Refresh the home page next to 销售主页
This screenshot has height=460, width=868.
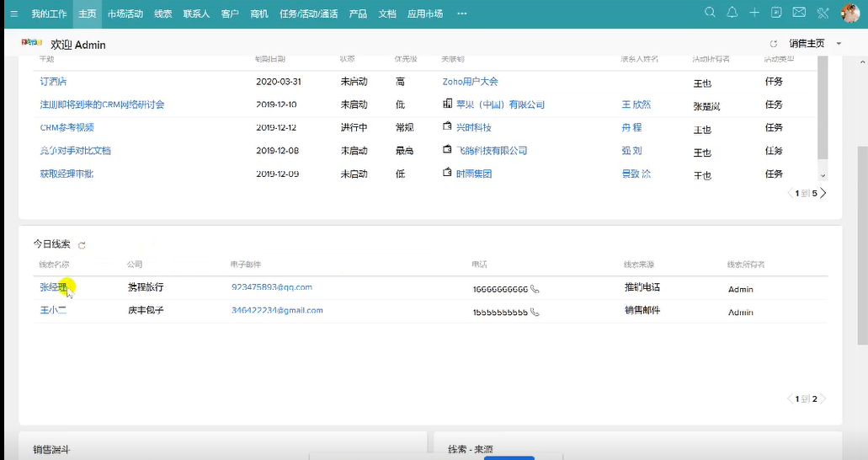(774, 44)
